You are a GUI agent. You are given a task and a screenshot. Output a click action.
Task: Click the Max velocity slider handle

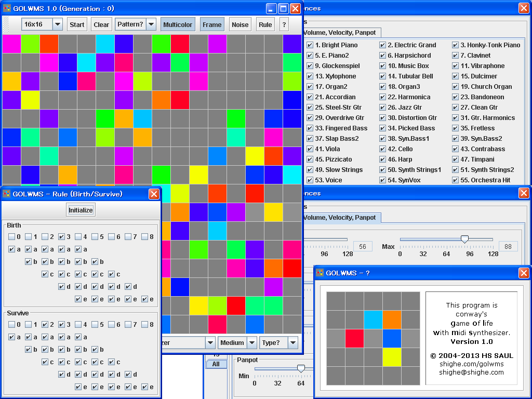point(464,239)
